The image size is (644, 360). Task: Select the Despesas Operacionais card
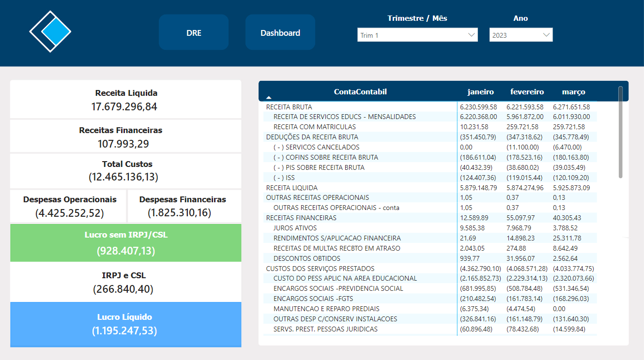68,206
